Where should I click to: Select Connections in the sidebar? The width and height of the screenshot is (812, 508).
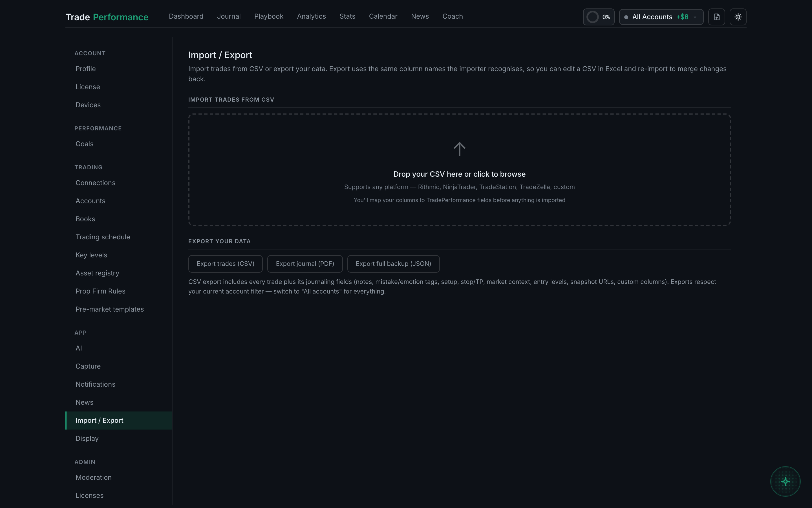tap(119, 183)
